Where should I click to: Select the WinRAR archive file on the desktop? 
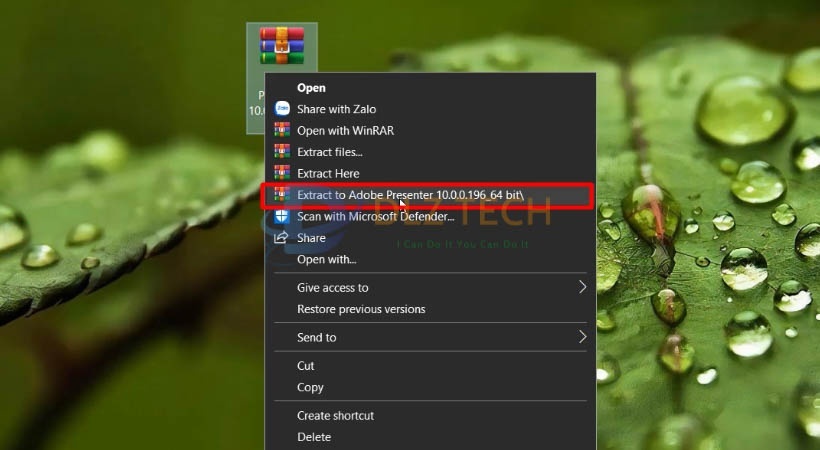coord(281,47)
